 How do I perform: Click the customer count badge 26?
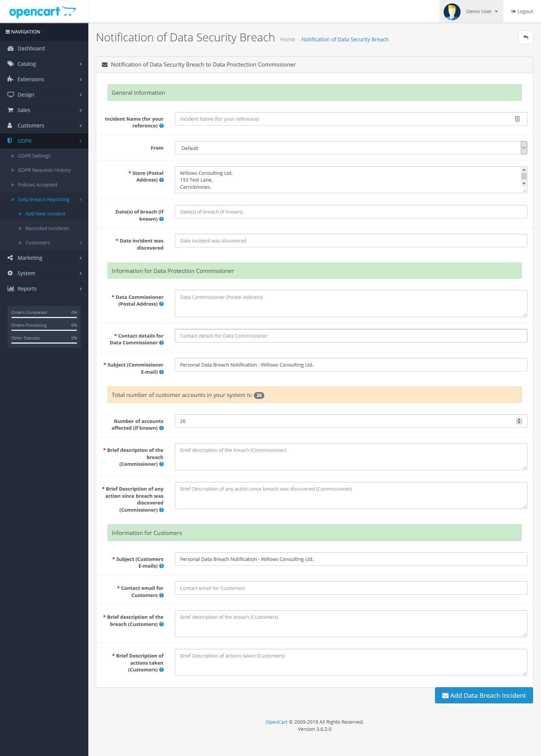pyautogui.click(x=259, y=395)
